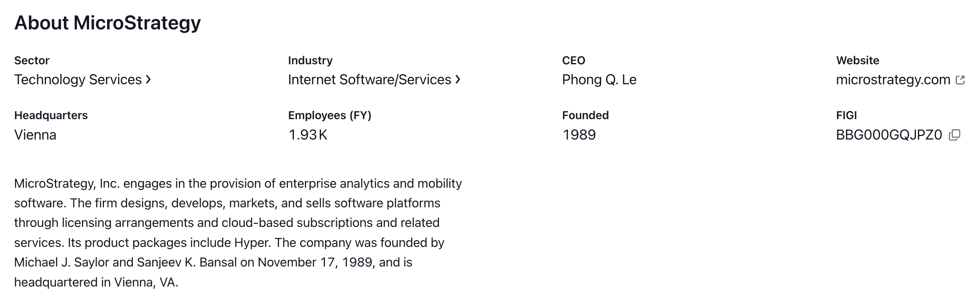Click the Headquarters value Vienna
This screenshot has width=980, height=301.
[x=35, y=135]
